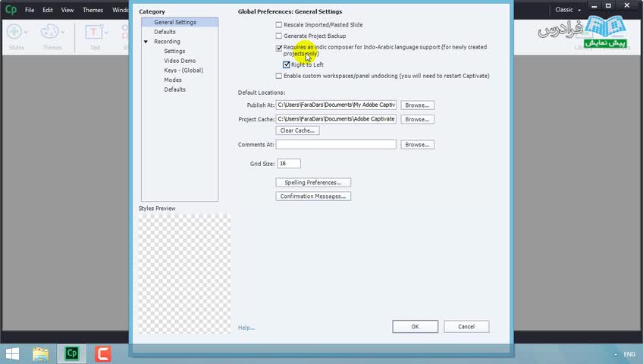Enable Rescale Imported/Pasted Slide checkbox
Image resolution: width=643 pixels, height=364 pixels.
tap(279, 25)
